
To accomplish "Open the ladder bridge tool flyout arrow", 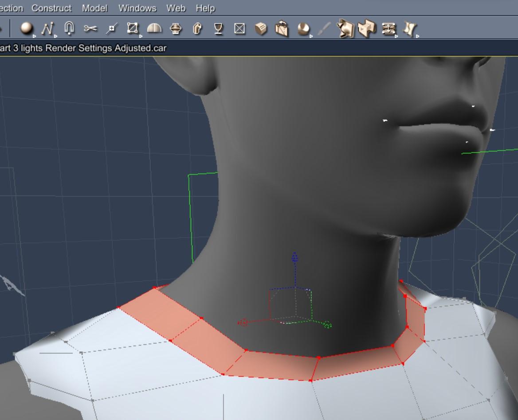I will [396, 36].
